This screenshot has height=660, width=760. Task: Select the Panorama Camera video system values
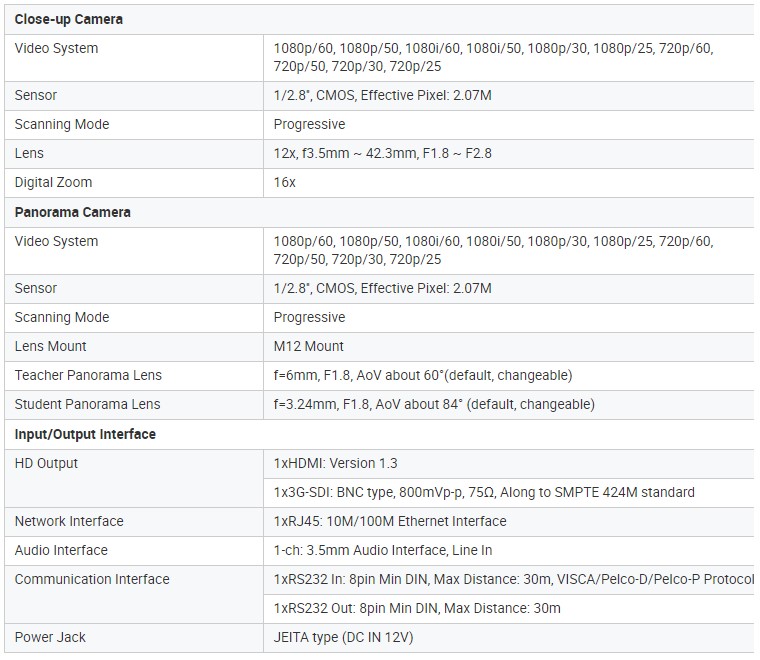(x=493, y=250)
